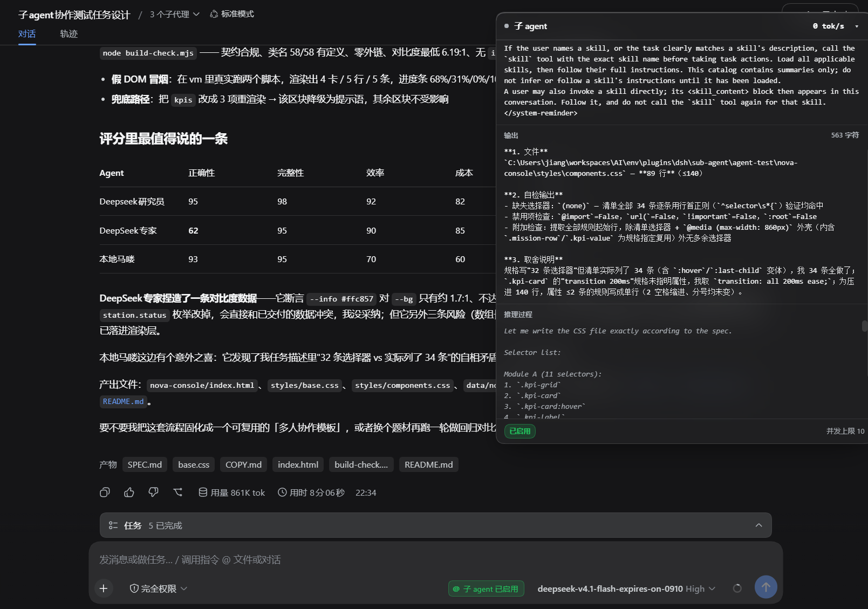This screenshot has height=609, width=868.
Task: Click the 成本 column header
Action: pyautogui.click(x=464, y=173)
